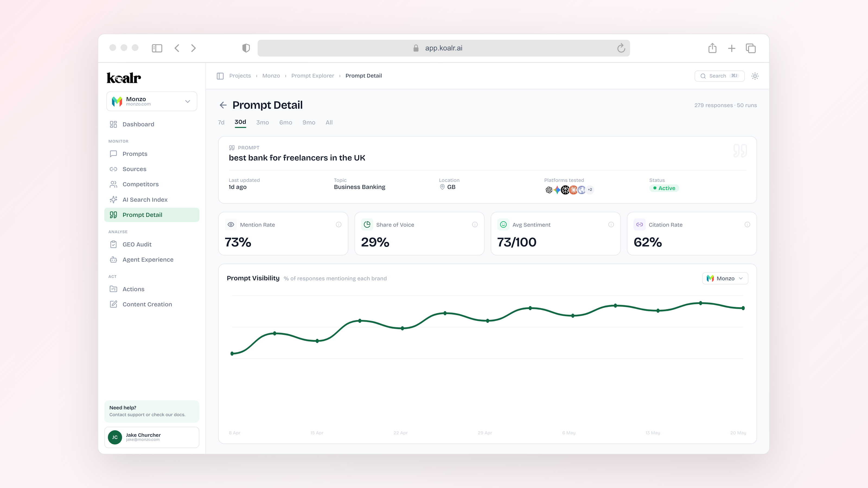This screenshot has height=488, width=868.
Task: Click the koalr logo
Action: 124,78
